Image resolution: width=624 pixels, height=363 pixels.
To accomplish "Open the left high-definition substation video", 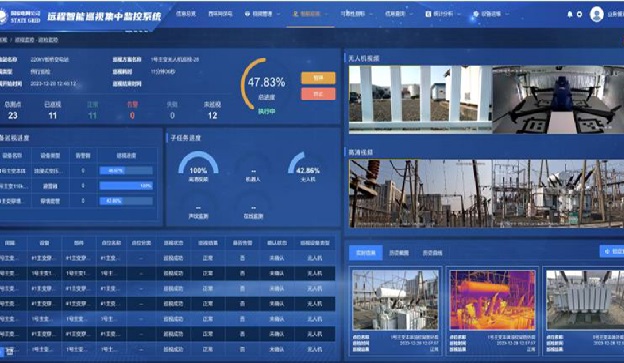I will pyautogui.click(x=420, y=193).
